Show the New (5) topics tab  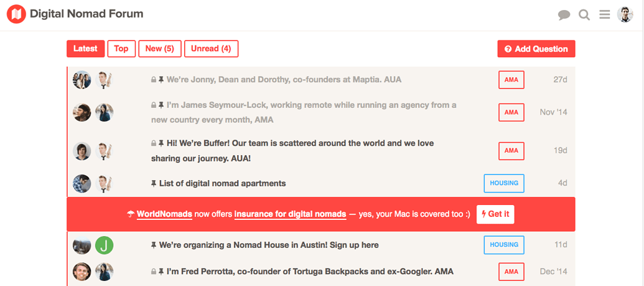click(160, 49)
